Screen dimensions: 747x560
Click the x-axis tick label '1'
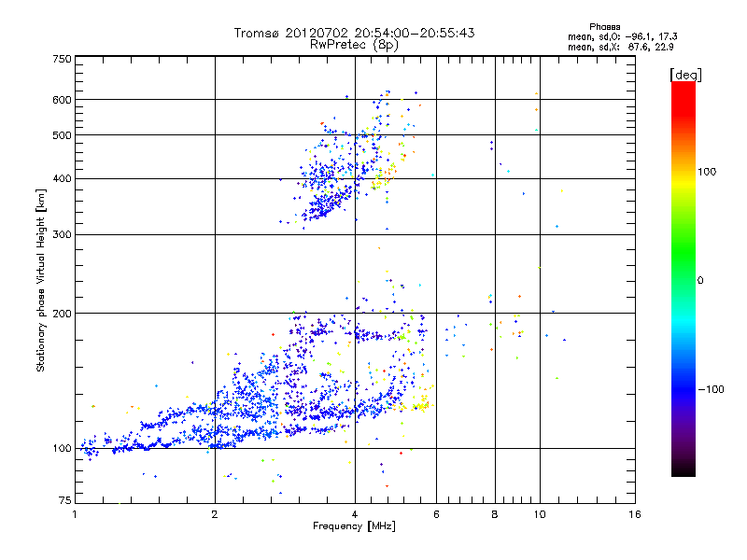pos(75,514)
